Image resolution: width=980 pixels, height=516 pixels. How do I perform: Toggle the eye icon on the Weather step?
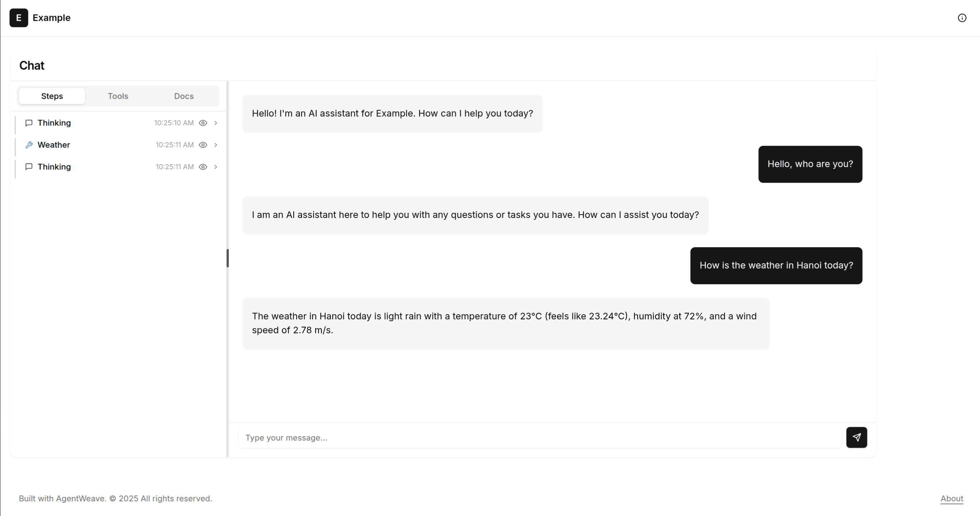tap(203, 145)
